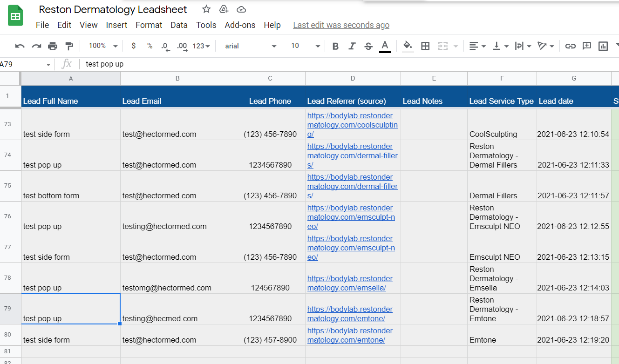This screenshot has width=619, height=364.
Task: Click the undo arrow icon
Action: coord(20,46)
